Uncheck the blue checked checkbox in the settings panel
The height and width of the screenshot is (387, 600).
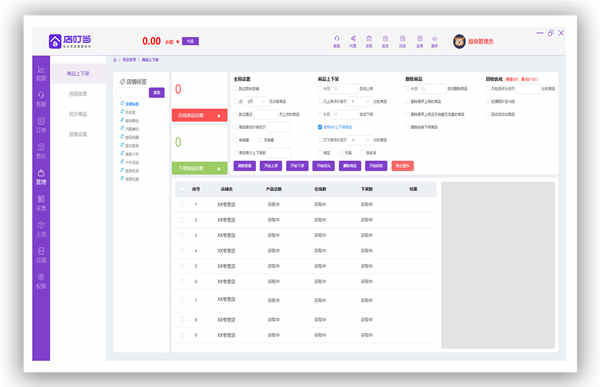point(320,127)
